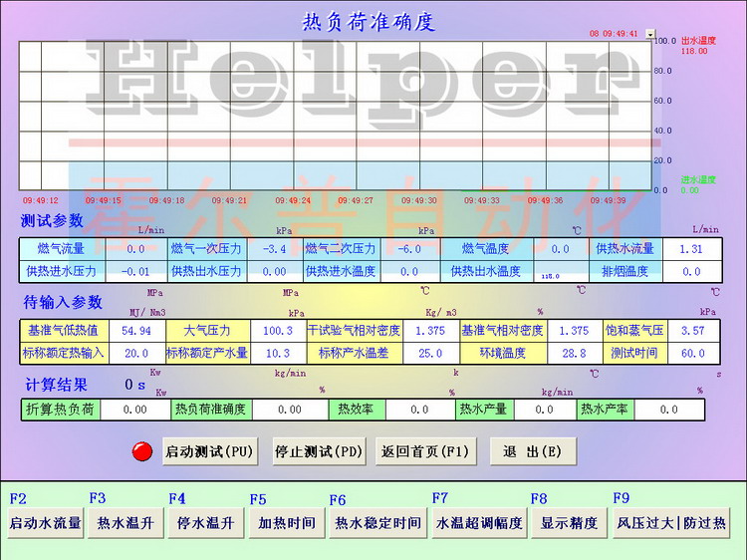Click the 供热进水温度 reading value
The width and height of the screenshot is (747, 560).
click(409, 272)
